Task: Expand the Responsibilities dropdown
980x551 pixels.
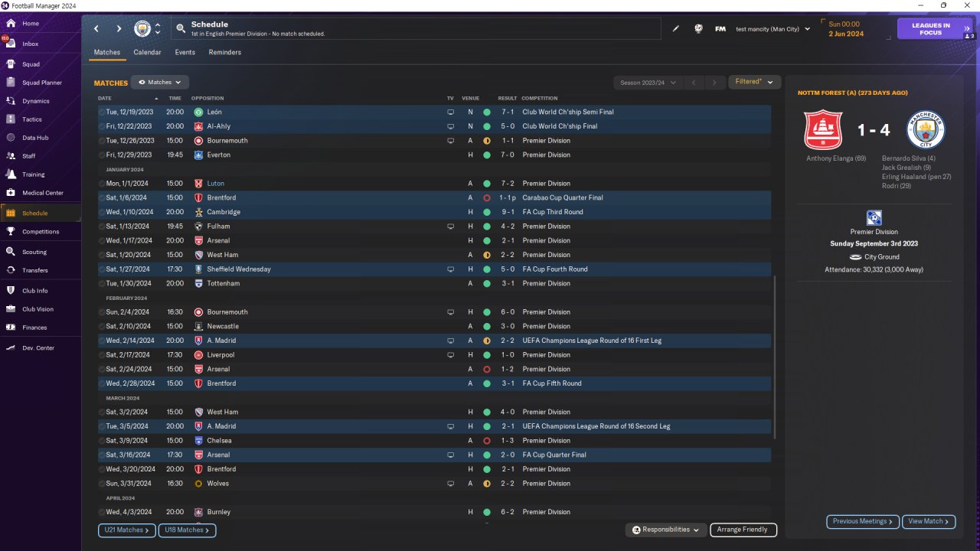Action: point(665,530)
